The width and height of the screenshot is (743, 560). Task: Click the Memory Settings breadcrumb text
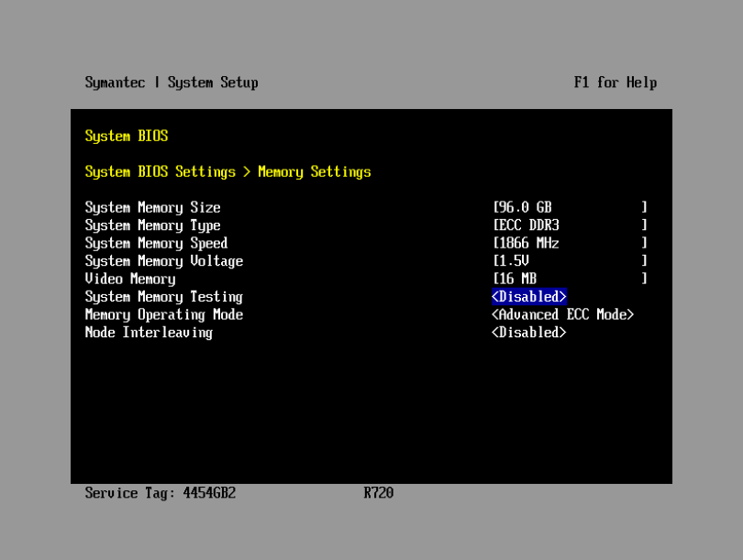(x=315, y=171)
